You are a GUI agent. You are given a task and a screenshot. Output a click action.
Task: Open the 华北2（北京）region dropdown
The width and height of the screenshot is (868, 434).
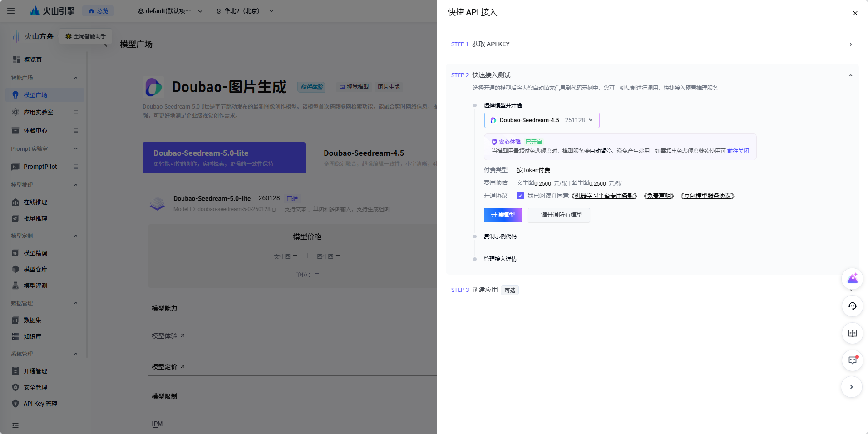tap(245, 11)
